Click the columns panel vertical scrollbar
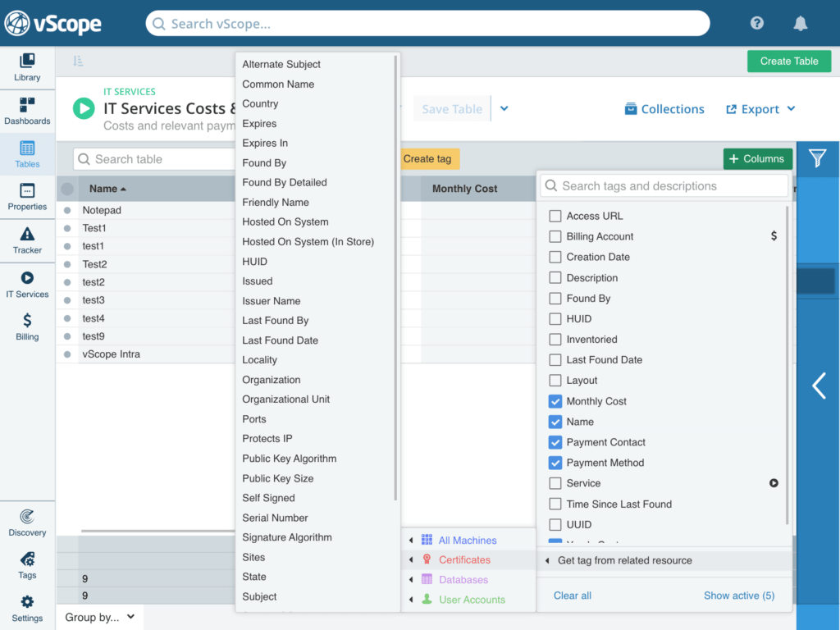840x630 pixels. click(787, 365)
